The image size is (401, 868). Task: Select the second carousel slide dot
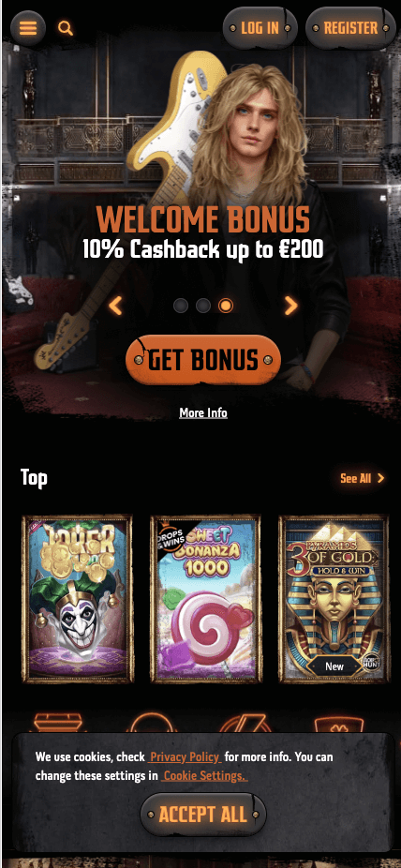203,305
